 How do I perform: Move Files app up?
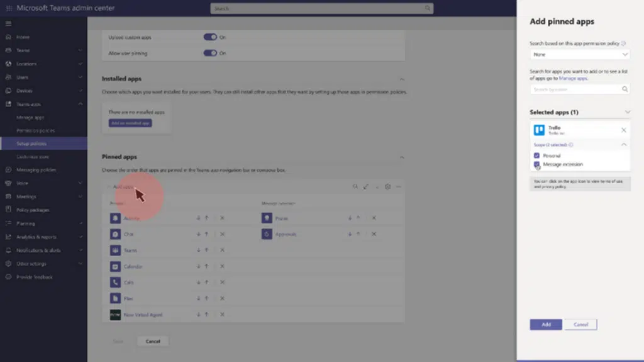206,298
